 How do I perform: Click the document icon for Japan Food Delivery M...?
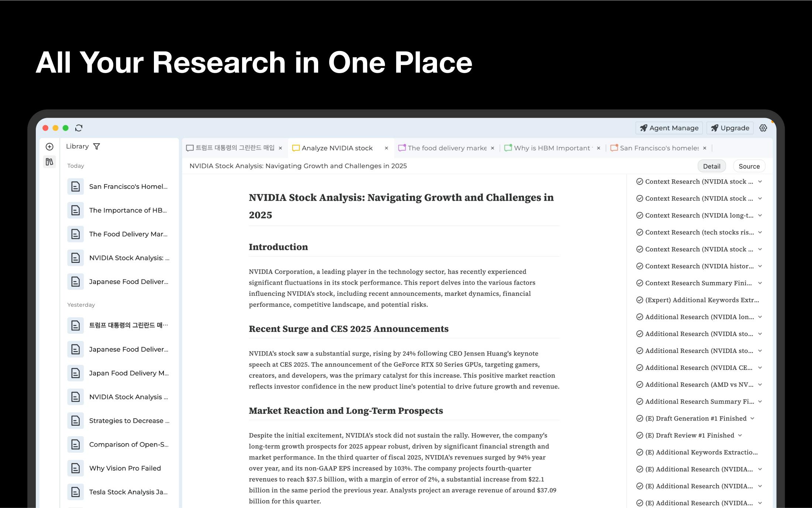coord(75,373)
